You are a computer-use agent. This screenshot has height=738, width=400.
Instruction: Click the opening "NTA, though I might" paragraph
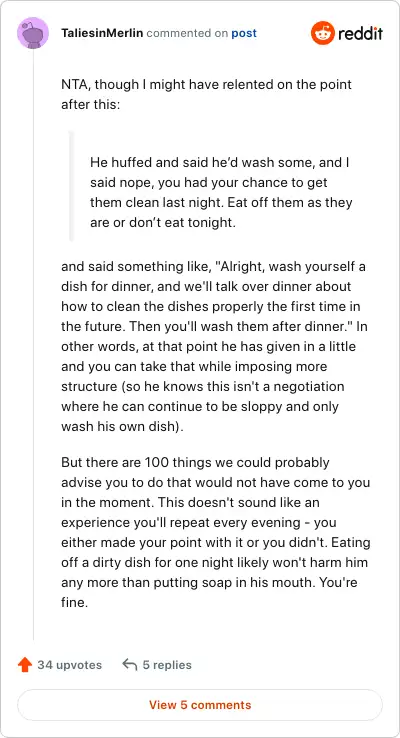(207, 95)
